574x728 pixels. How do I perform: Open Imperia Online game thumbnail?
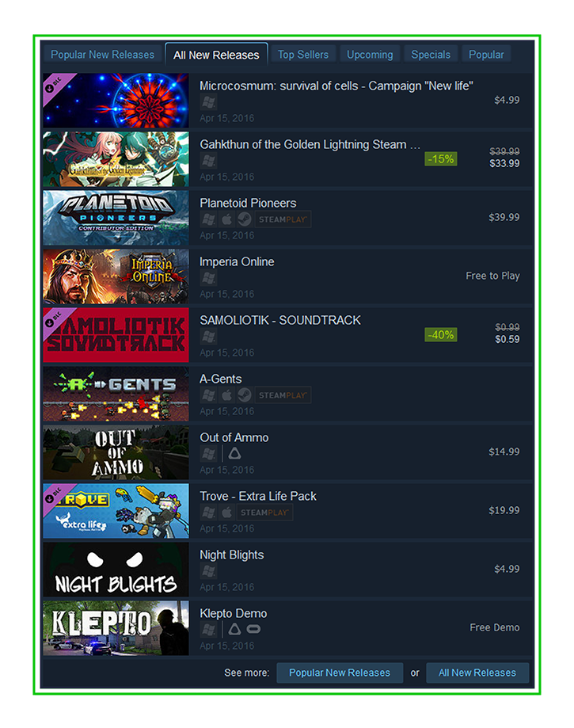coord(116,276)
